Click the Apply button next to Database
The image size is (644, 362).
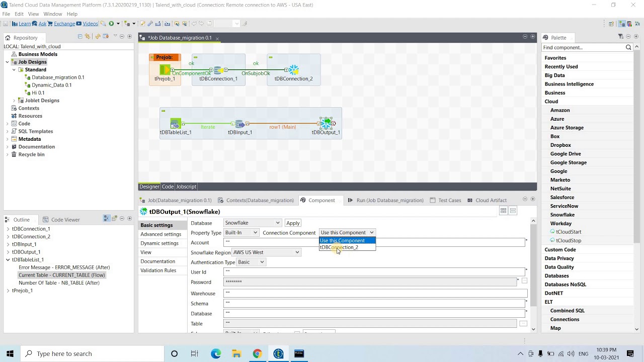(293, 223)
